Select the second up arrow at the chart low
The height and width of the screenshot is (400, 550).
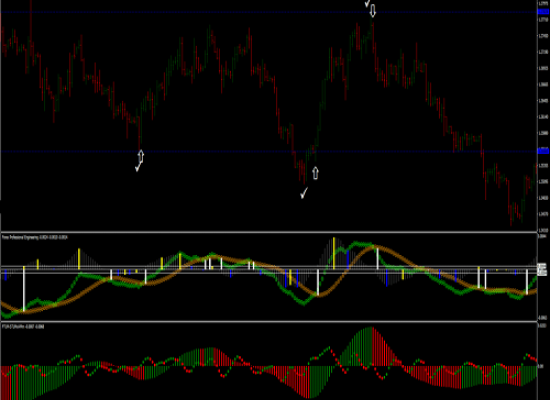point(315,173)
